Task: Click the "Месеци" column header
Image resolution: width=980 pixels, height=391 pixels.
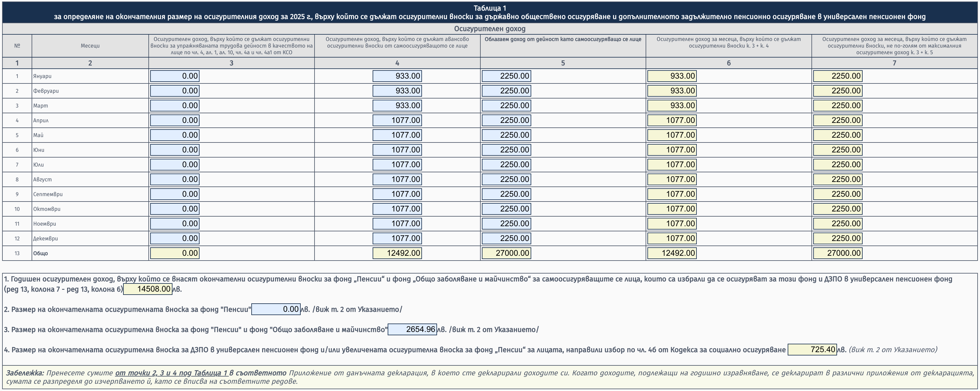Action: (90, 46)
